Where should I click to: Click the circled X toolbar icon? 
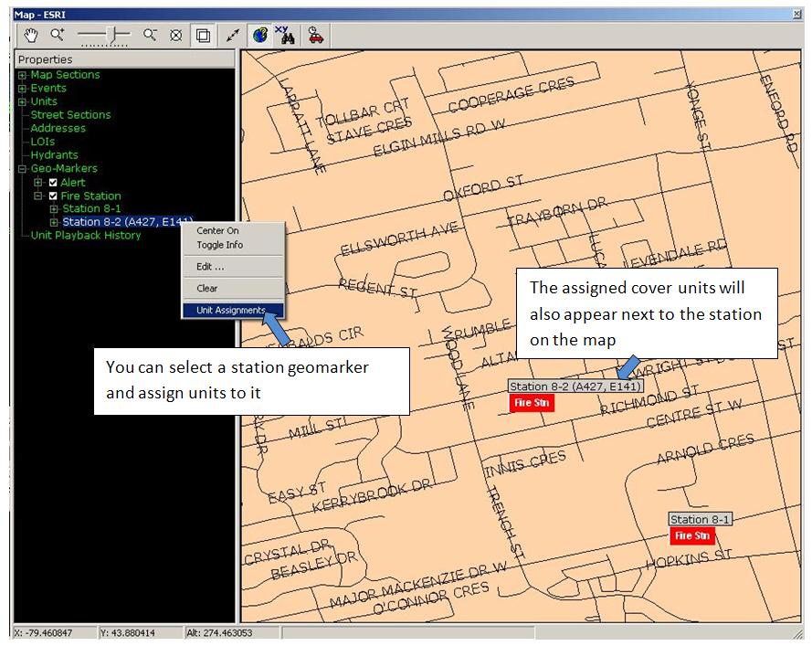176,35
